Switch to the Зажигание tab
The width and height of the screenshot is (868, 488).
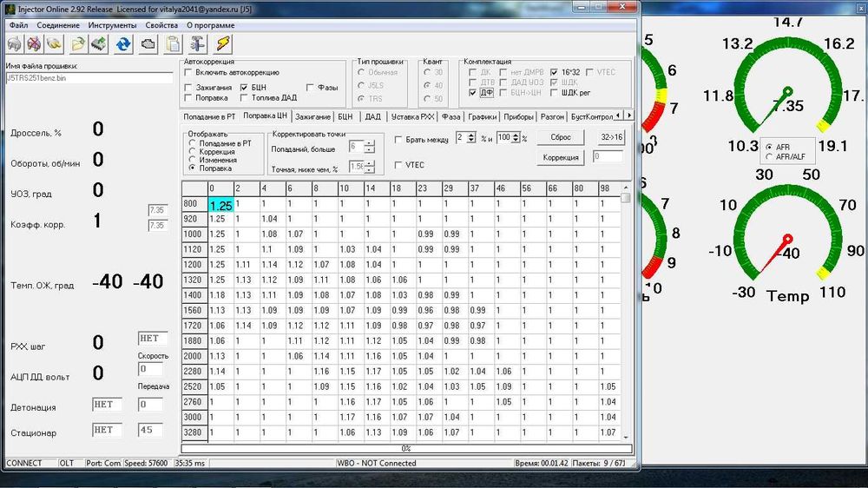click(312, 117)
